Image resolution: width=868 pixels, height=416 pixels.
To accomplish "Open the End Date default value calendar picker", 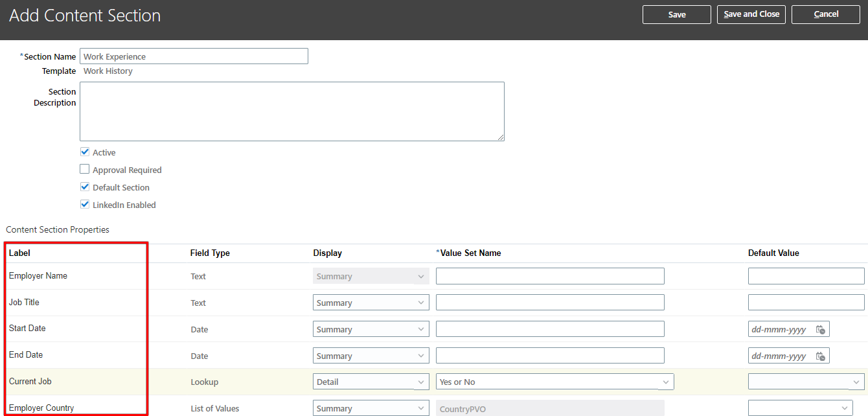I will pos(821,355).
